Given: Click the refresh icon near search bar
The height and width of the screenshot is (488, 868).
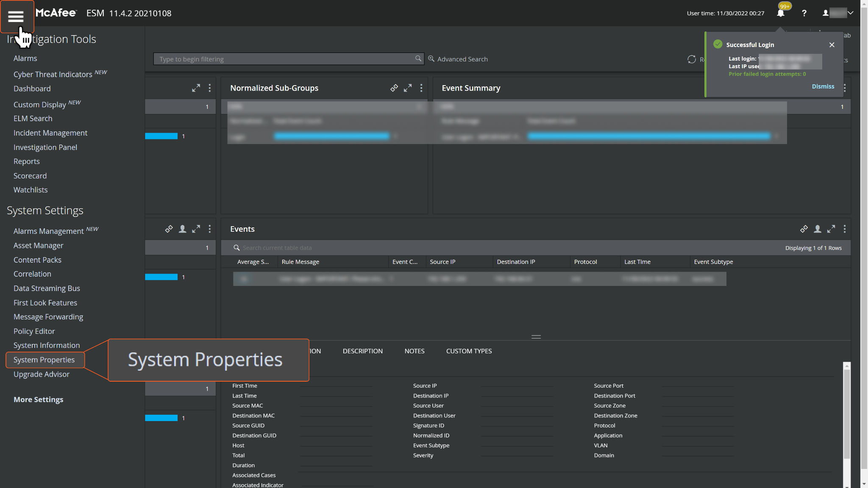Looking at the screenshot, I should (x=691, y=59).
